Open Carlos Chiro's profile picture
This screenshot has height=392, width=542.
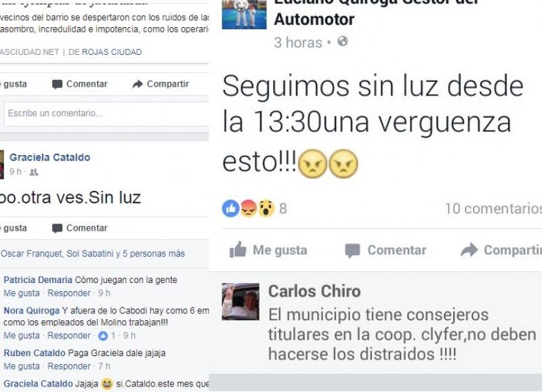coord(241,301)
